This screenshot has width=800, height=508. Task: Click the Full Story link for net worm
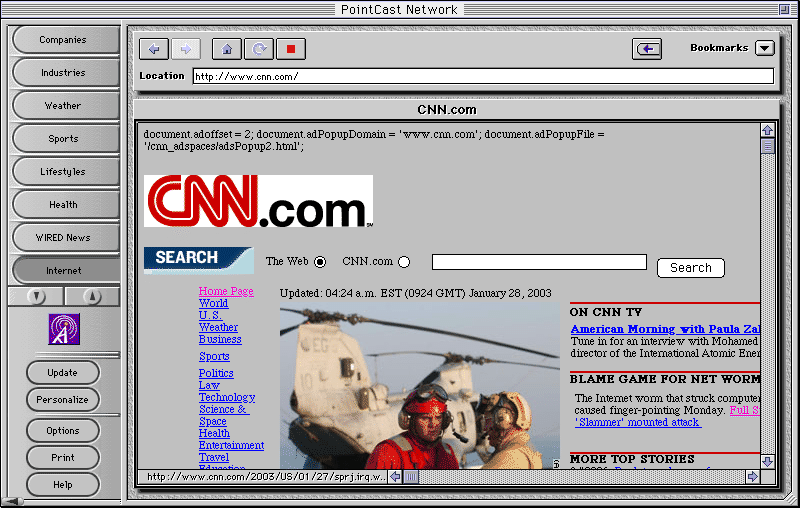pyautogui.click(x=745, y=410)
